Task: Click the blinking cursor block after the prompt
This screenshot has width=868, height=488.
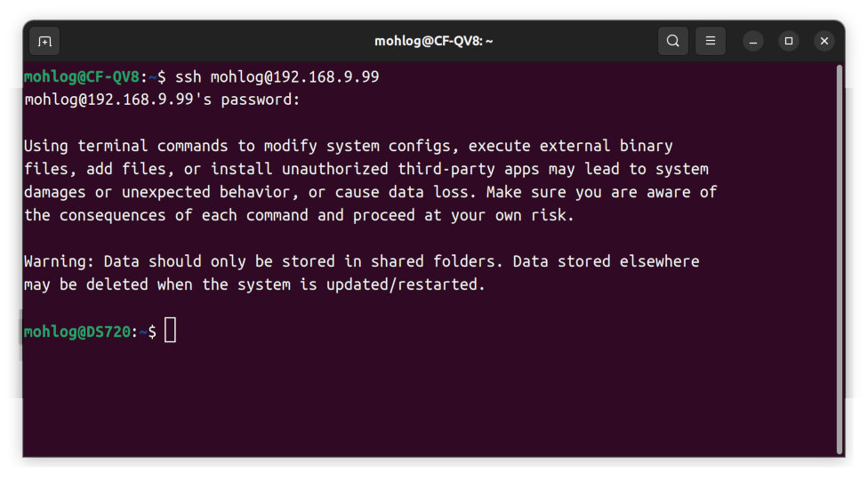Action: tap(170, 331)
